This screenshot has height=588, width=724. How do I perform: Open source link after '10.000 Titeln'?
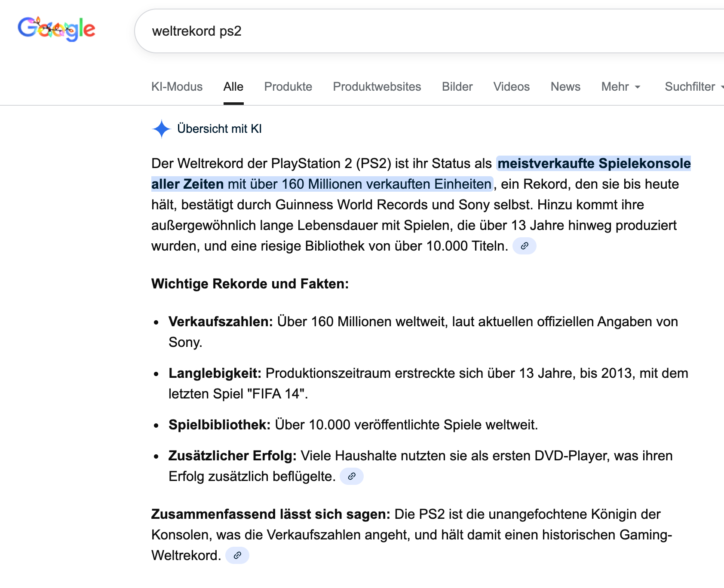coord(524,246)
